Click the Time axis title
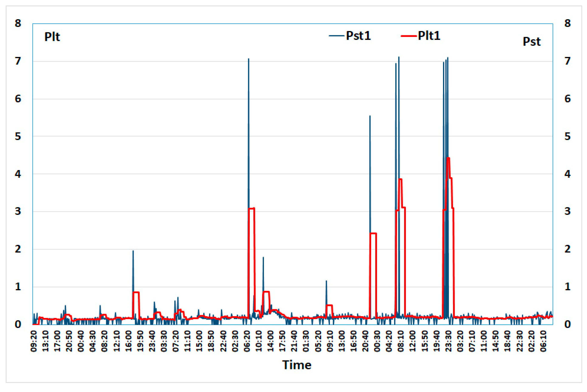 click(x=297, y=365)
